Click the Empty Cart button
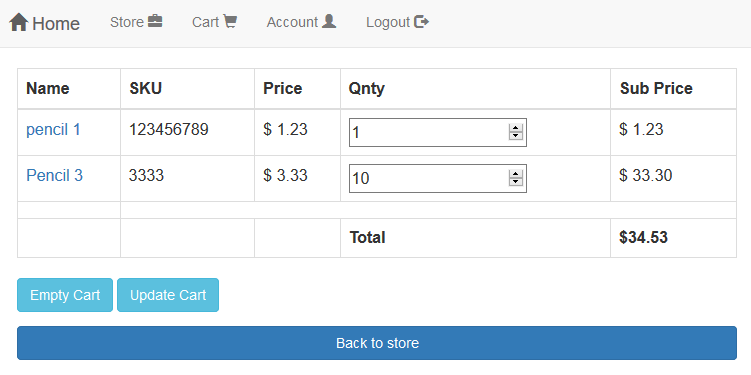751x375 pixels. [x=65, y=295]
